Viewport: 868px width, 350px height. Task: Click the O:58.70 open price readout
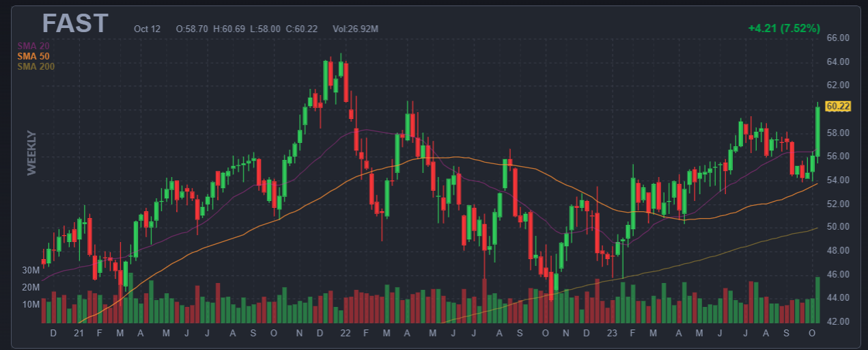[x=192, y=29]
